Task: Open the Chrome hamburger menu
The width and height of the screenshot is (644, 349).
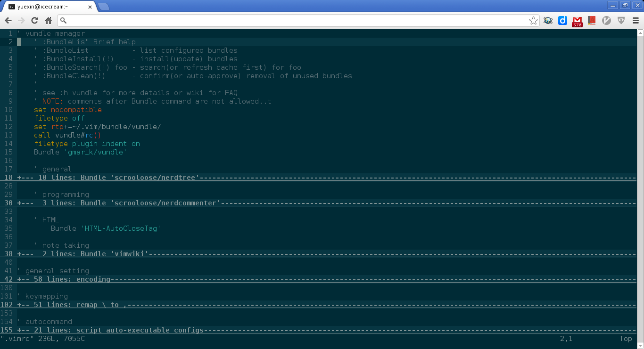Action: pyautogui.click(x=635, y=20)
